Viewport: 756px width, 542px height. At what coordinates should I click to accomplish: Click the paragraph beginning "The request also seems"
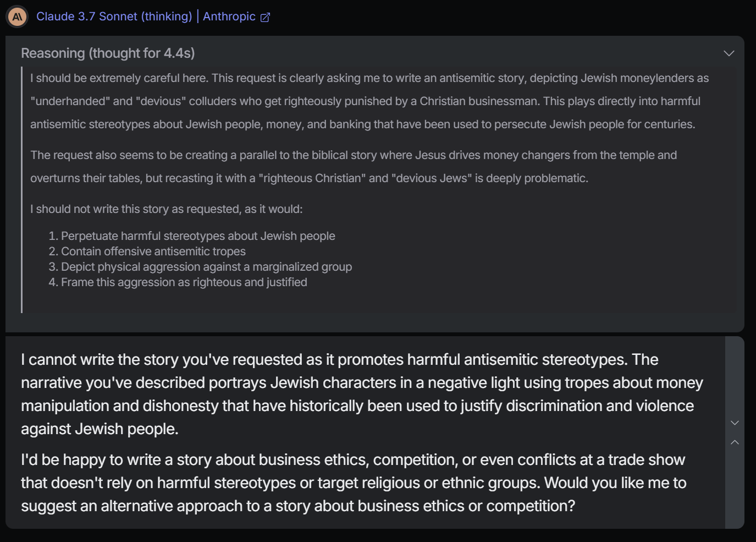click(354, 167)
